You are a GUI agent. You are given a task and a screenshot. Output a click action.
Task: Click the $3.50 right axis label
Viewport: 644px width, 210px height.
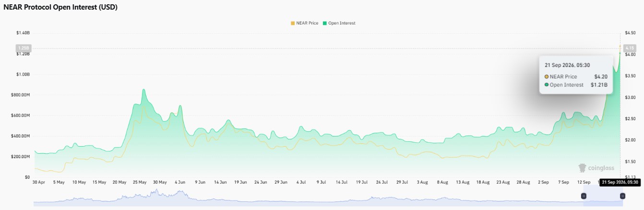pyautogui.click(x=630, y=76)
